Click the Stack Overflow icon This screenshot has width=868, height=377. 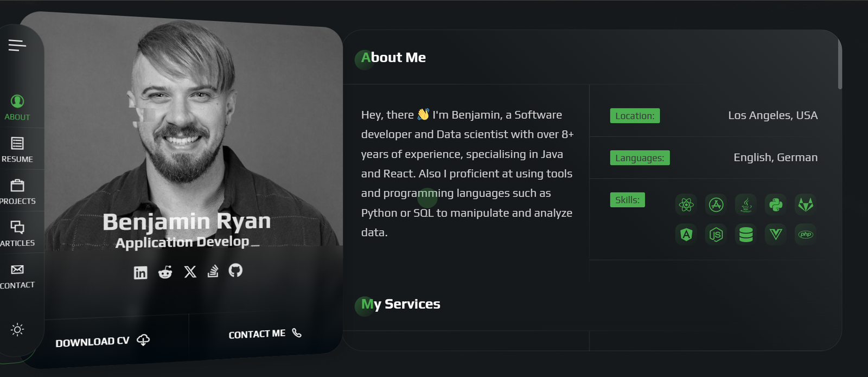click(x=213, y=271)
